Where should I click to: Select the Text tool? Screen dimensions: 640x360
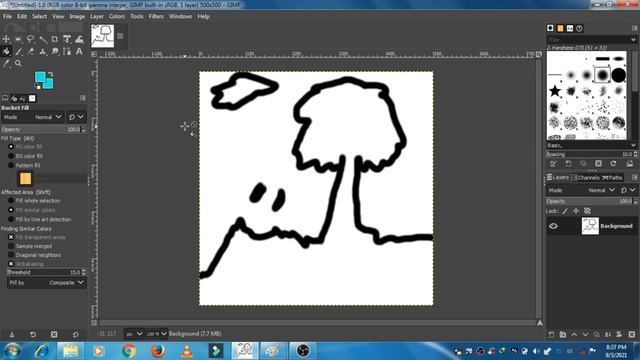79,51
